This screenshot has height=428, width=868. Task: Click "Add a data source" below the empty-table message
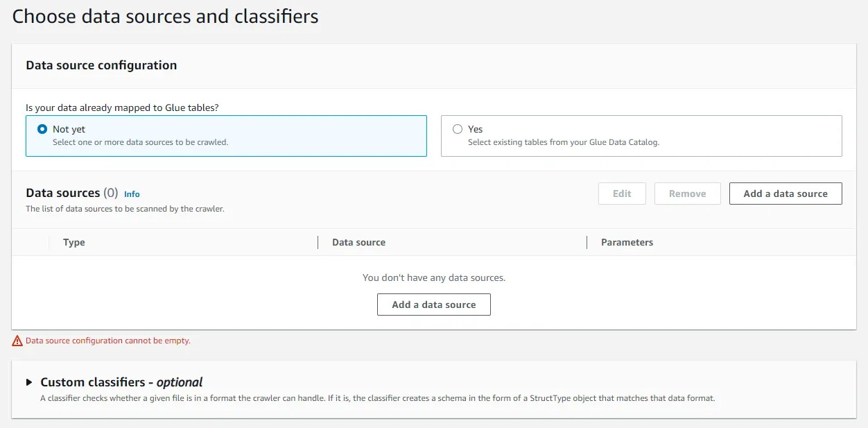pyautogui.click(x=433, y=305)
